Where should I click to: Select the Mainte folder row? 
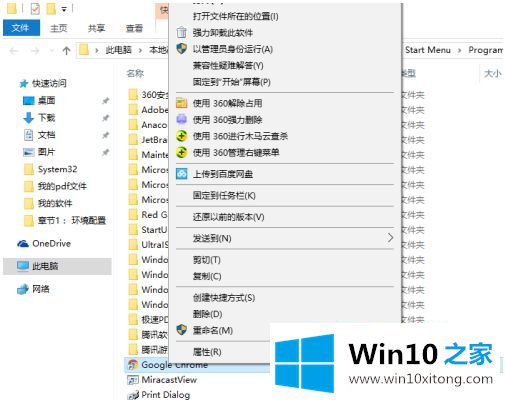tap(148, 155)
